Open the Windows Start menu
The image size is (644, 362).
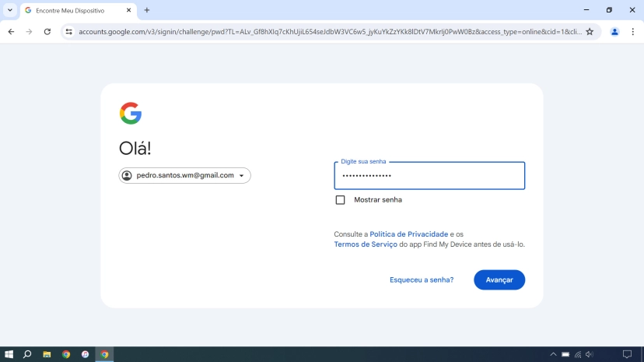9,354
